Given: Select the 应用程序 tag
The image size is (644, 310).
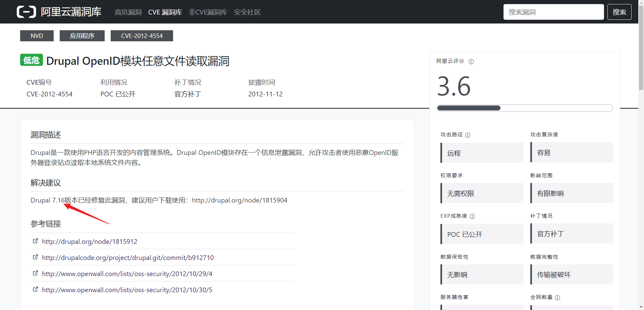Looking at the screenshot, I should tap(82, 36).
